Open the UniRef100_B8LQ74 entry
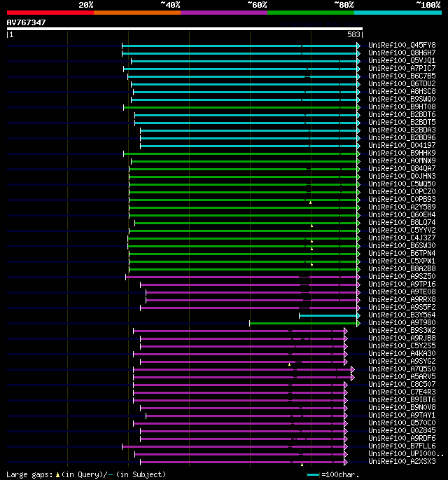This screenshot has height=480, width=448. click(x=402, y=222)
